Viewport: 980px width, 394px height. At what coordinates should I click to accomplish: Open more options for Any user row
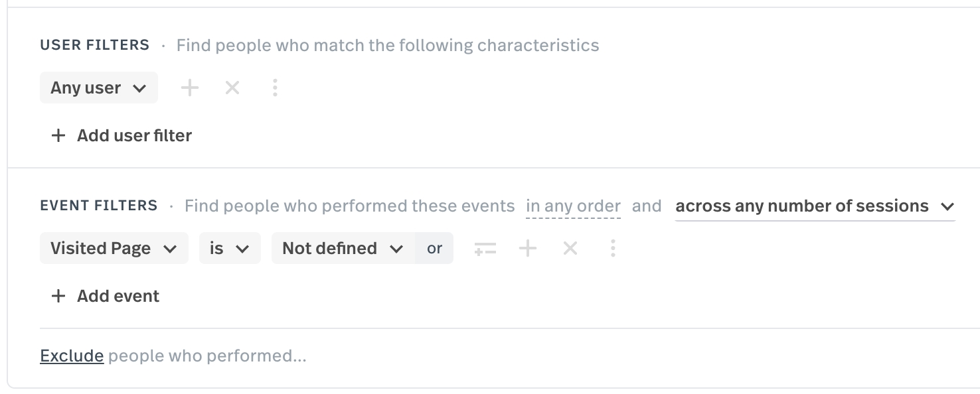pyautogui.click(x=275, y=88)
